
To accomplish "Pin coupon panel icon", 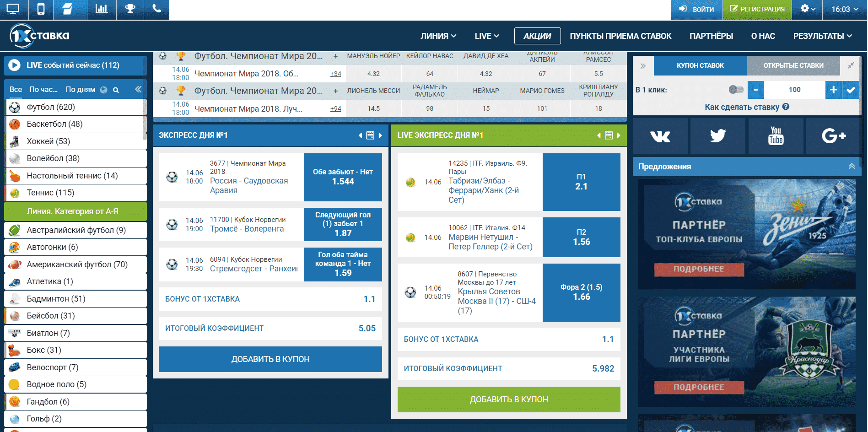I will [851, 65].
